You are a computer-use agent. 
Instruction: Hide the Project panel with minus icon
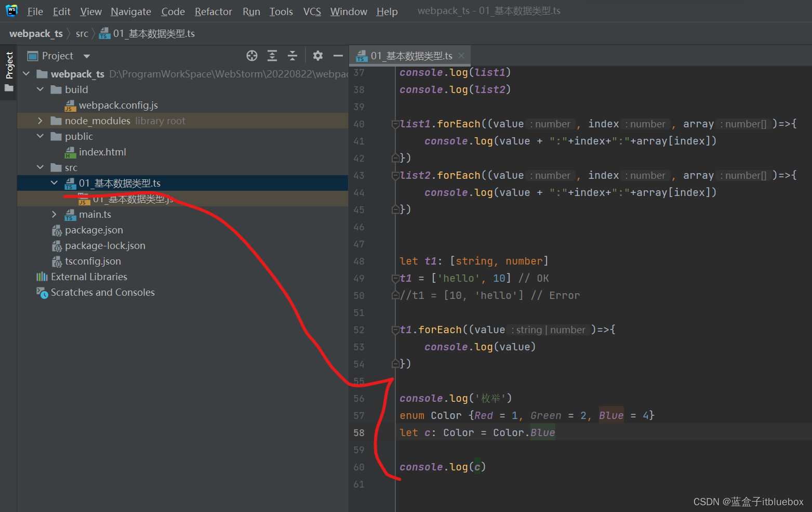pos(338,56)
